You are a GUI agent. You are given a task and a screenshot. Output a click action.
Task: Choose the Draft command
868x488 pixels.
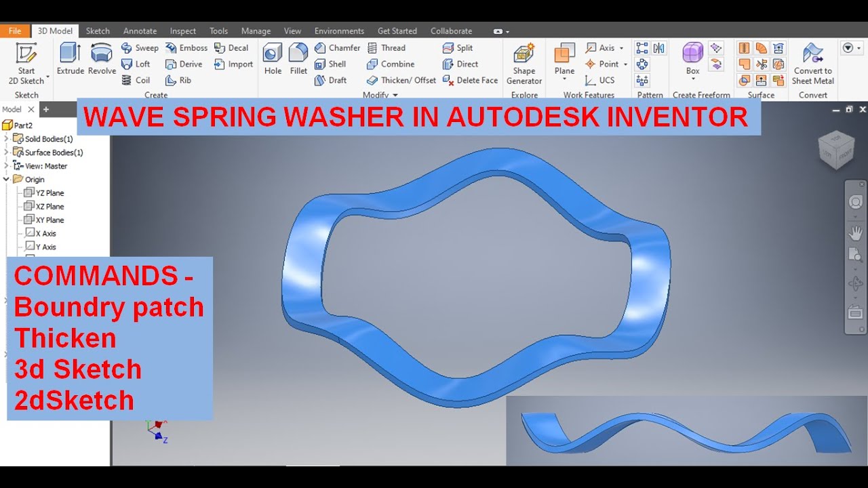330,81
